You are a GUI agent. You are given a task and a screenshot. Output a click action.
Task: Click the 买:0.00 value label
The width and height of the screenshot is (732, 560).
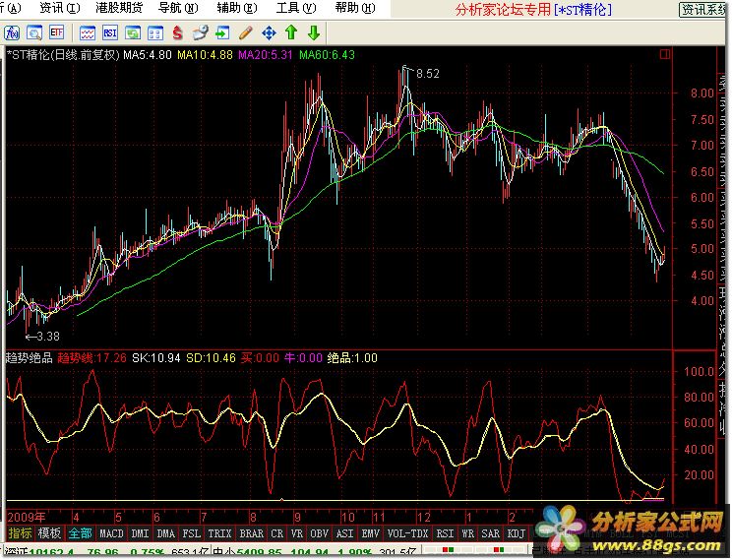[260, 358]
